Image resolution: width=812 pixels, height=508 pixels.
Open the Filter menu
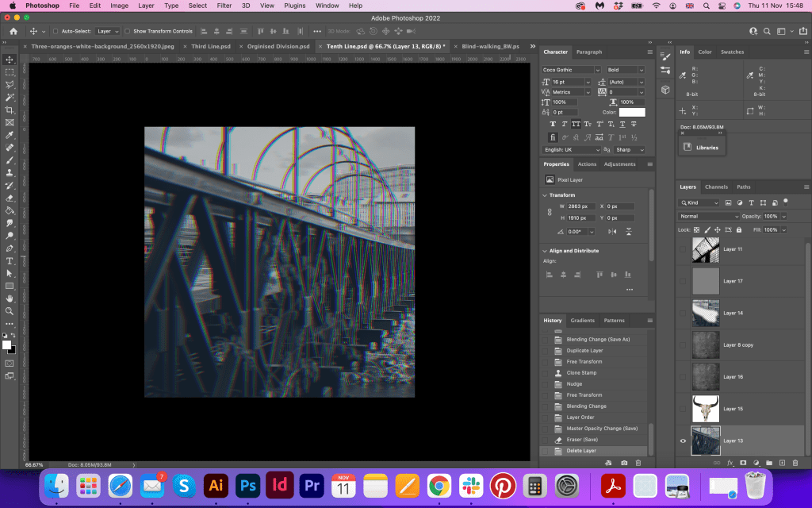click(x=224, y=6)
